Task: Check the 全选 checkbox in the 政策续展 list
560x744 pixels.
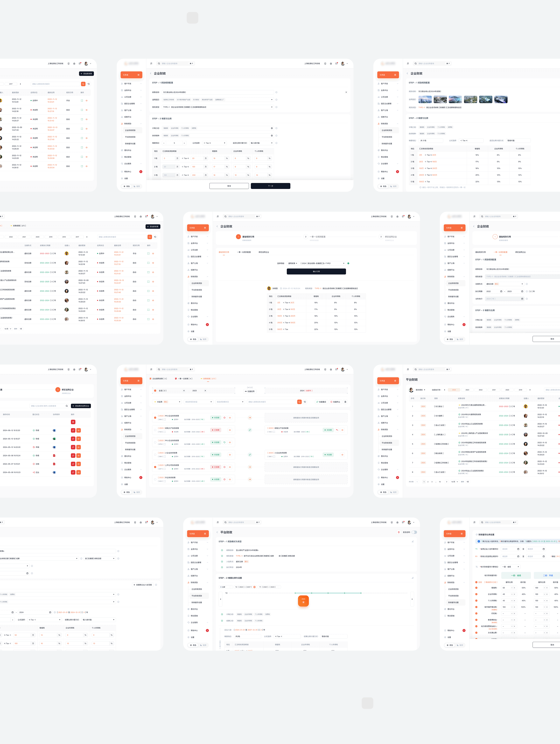Action: [x=155, y=390]
